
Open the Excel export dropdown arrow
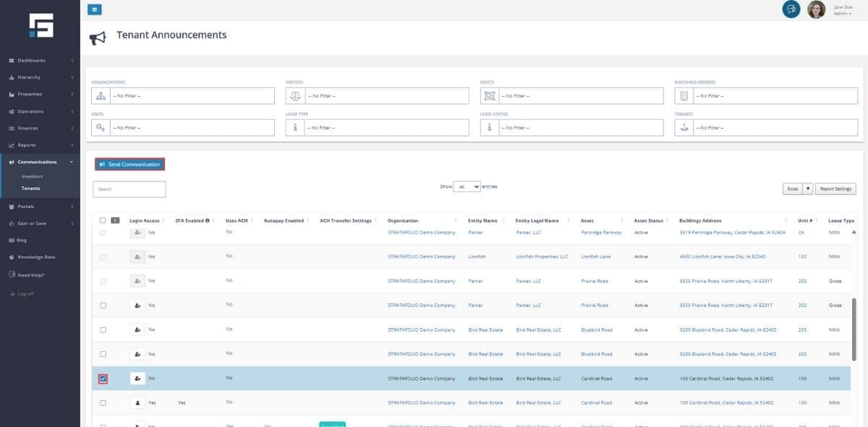pos(808,189)
